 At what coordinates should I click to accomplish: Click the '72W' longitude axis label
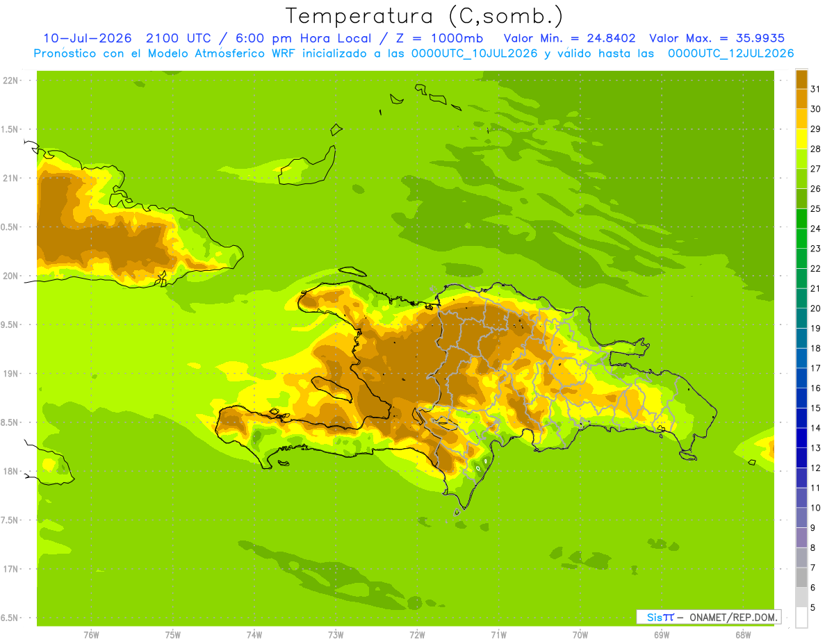[x=417, y=635]
